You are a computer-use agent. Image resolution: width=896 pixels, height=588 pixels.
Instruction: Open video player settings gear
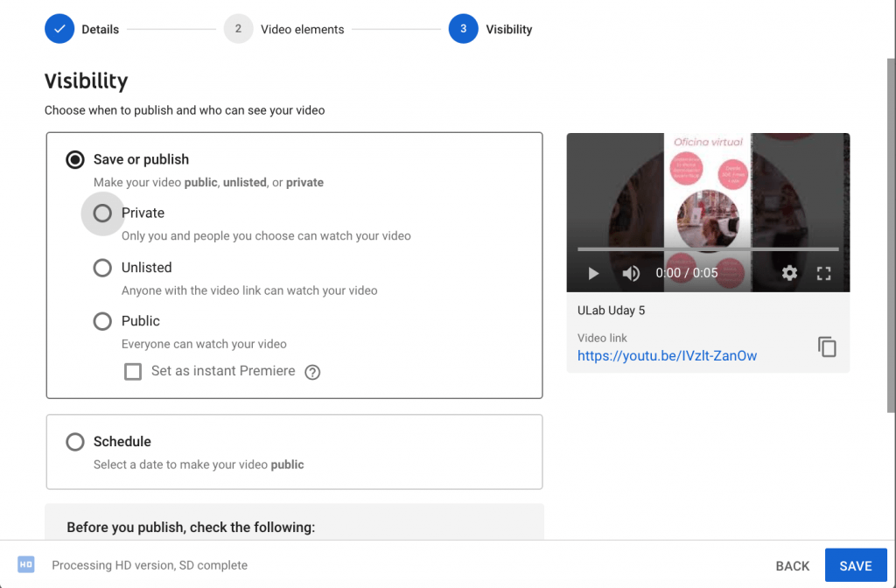point(789,273)
